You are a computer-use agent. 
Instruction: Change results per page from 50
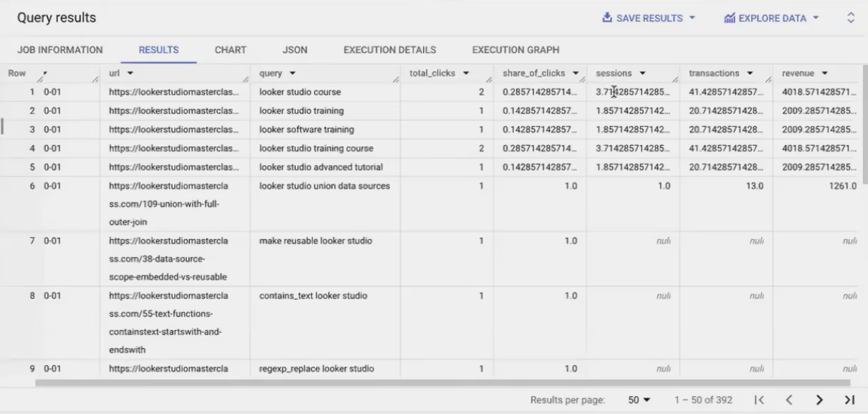[x=639, y=400]
